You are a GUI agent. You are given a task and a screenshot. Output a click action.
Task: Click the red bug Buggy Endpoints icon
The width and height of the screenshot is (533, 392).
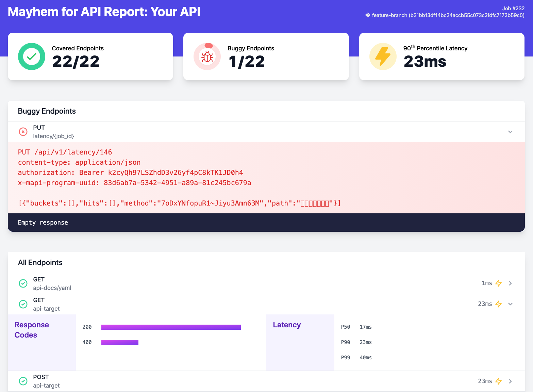click(207, 56)
